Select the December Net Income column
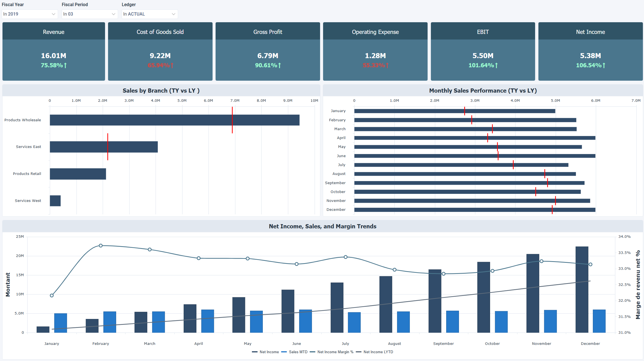This screenshot has height=361, width=644. pyautogui.click(x=582, y=289)
